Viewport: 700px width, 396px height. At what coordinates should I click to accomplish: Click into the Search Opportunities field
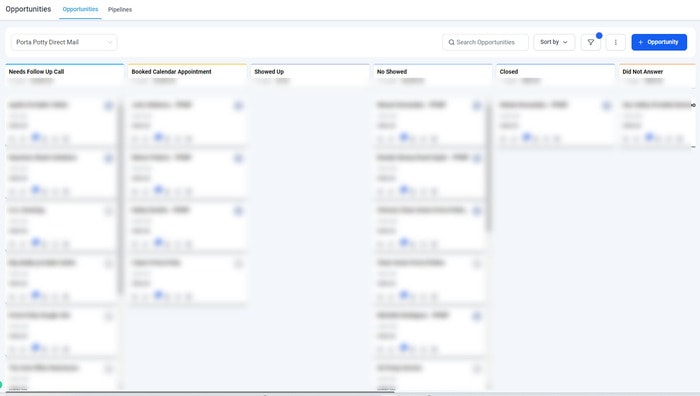[485, 42]
